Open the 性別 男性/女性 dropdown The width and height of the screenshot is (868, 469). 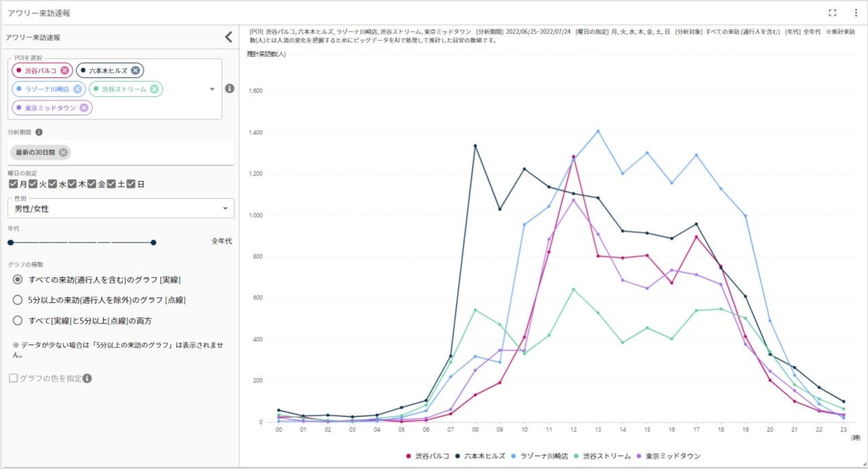pos(121,209)
